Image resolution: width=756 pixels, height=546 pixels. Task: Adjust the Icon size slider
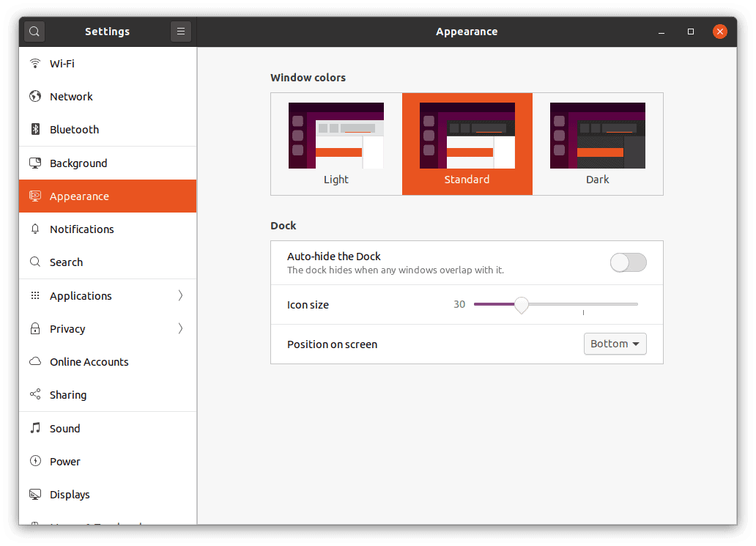point(522,304)
